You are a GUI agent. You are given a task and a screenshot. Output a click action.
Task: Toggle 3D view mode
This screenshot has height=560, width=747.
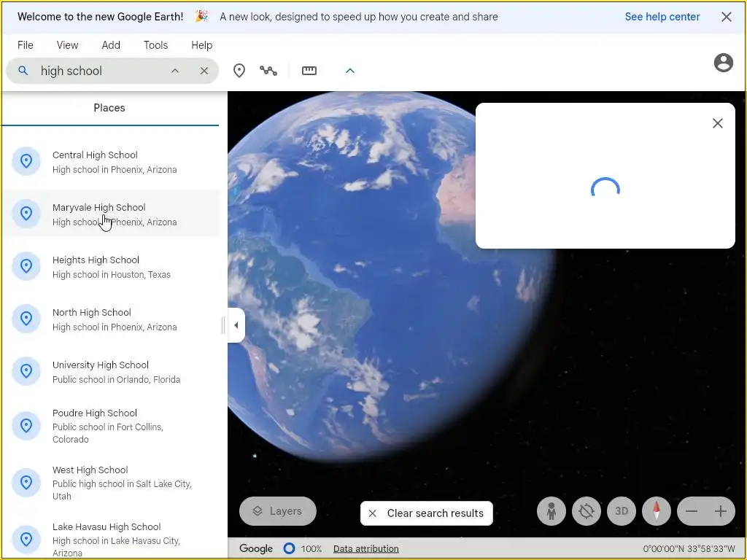pos(622,511)
